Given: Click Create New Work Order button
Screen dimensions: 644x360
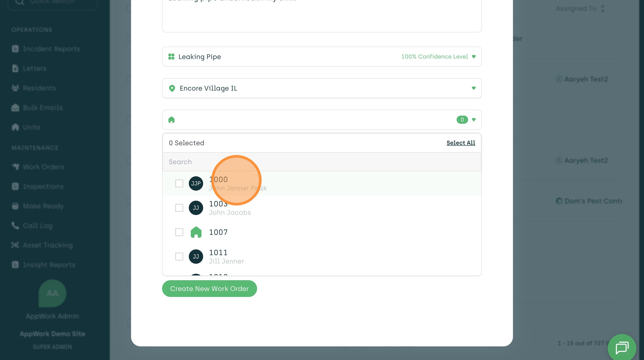Looking at the screenshot, I should pos(209,288).
